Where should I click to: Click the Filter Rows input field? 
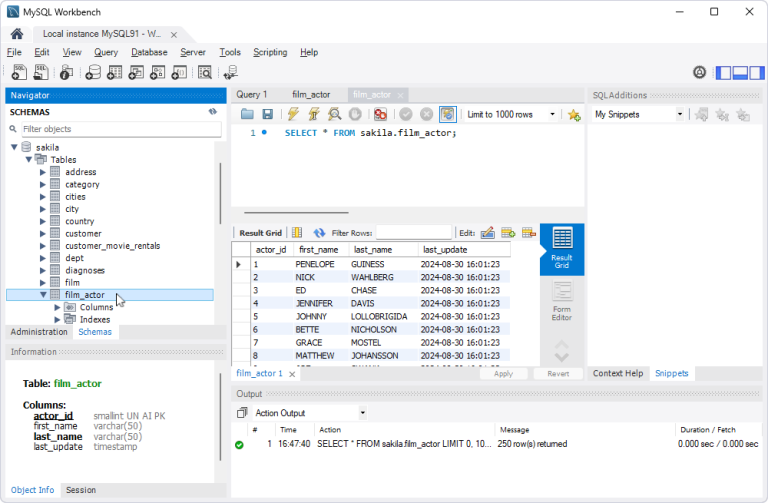[414, 233]
